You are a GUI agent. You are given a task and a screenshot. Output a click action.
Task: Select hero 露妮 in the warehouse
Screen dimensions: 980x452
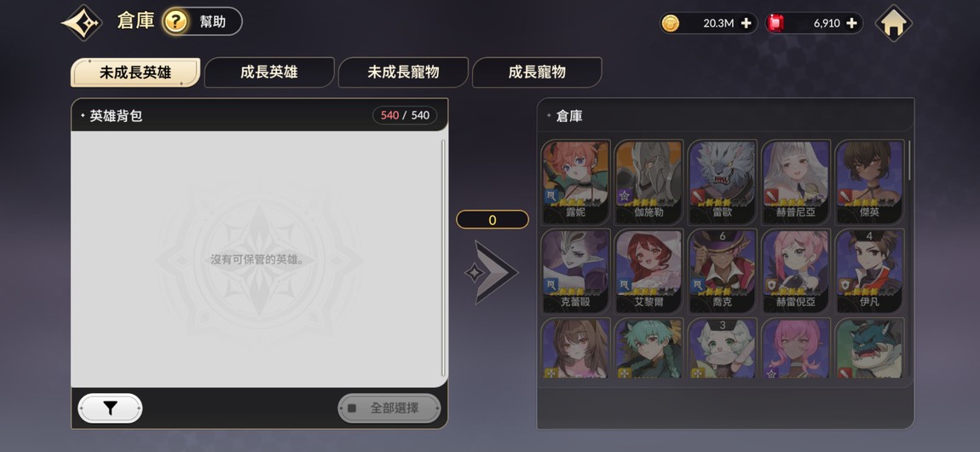click(x=575, y=182)
